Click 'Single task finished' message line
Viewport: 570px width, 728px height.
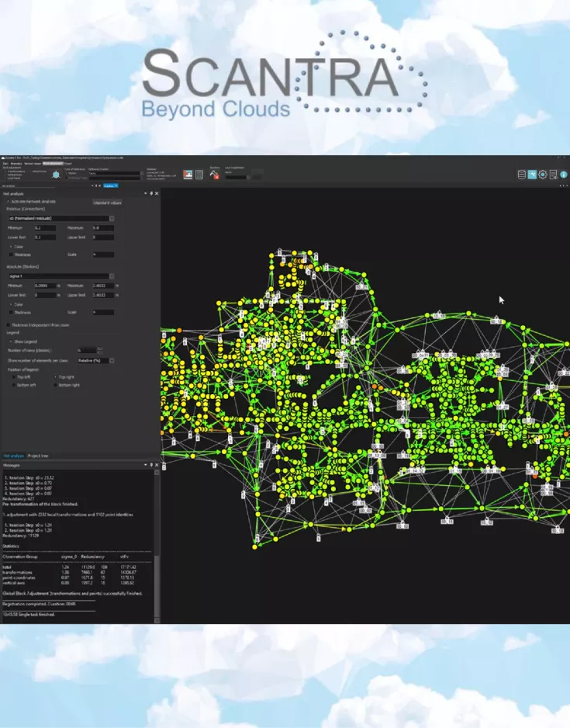pos(29,614)
